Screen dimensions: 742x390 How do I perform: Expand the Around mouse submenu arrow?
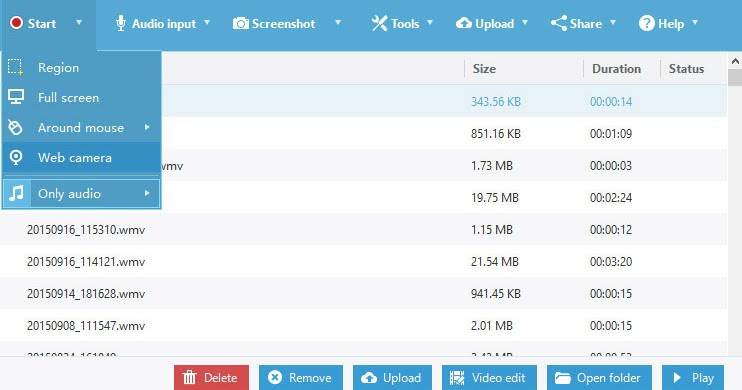[x=147, y=127]
